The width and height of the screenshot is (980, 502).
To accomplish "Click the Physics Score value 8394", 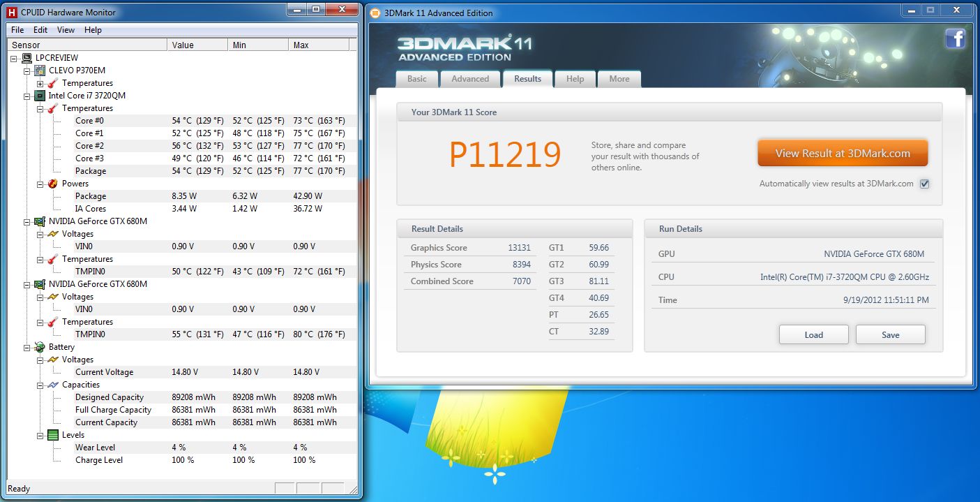I will tap(521, 265).
